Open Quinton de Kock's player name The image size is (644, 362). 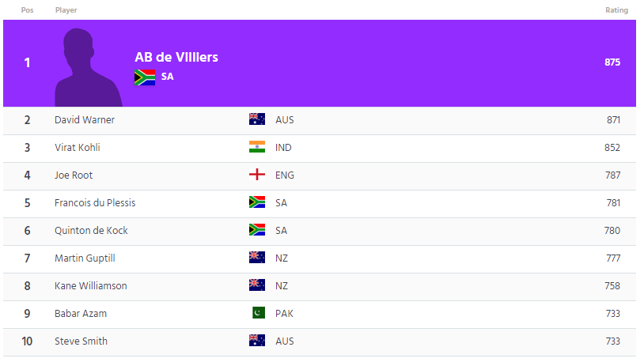(91, 230)
